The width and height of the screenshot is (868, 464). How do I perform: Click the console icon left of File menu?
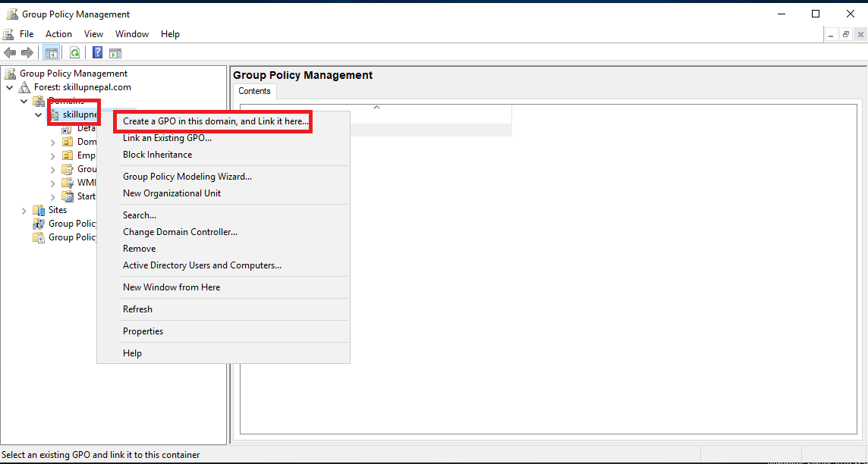pos(8,33)
